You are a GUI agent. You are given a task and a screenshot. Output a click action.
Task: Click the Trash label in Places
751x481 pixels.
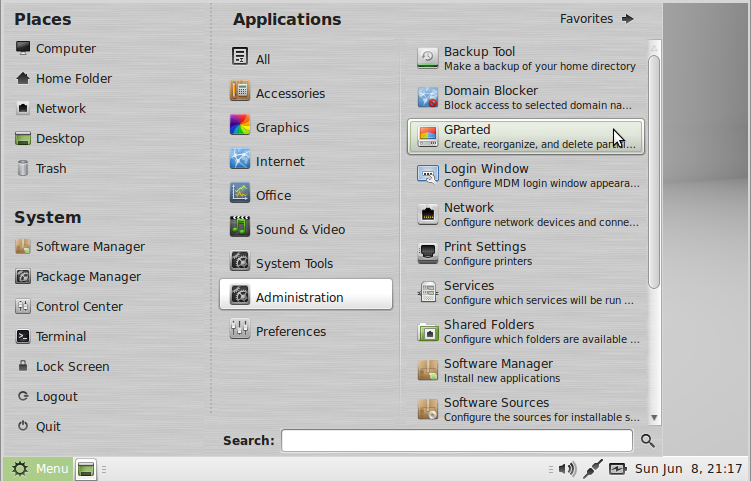tap(51, 169)
